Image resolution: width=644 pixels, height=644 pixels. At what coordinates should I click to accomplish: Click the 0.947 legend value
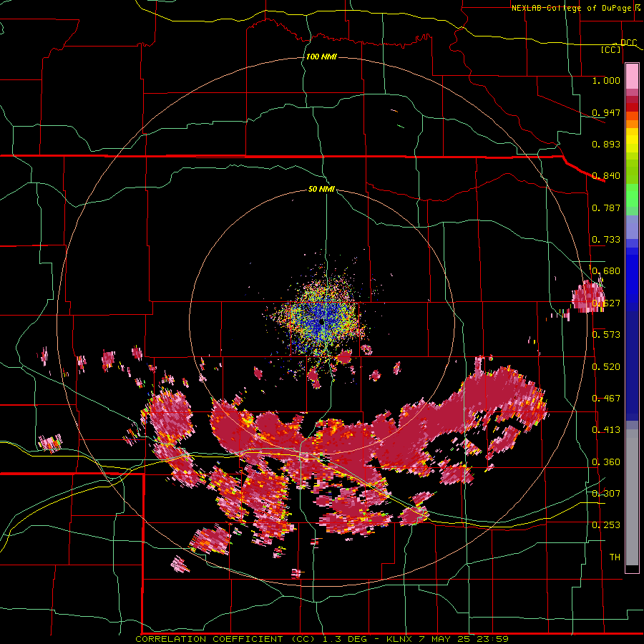606,112
